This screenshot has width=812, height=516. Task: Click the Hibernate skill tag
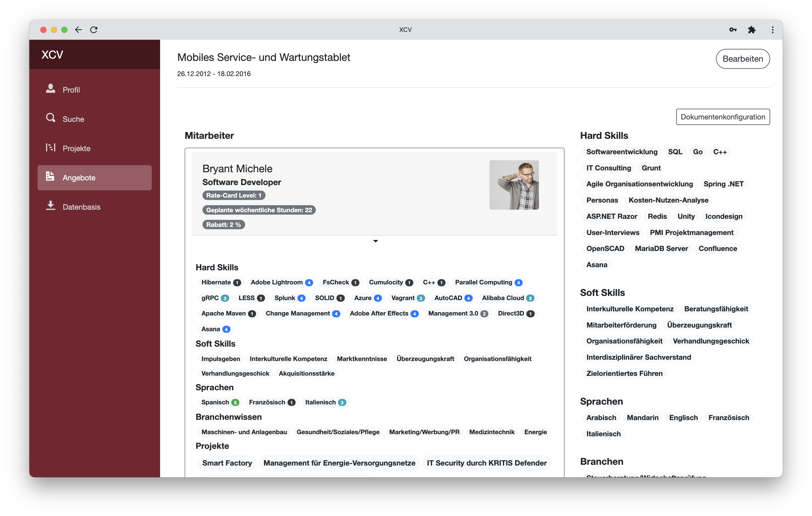click(x=221, y=282)
